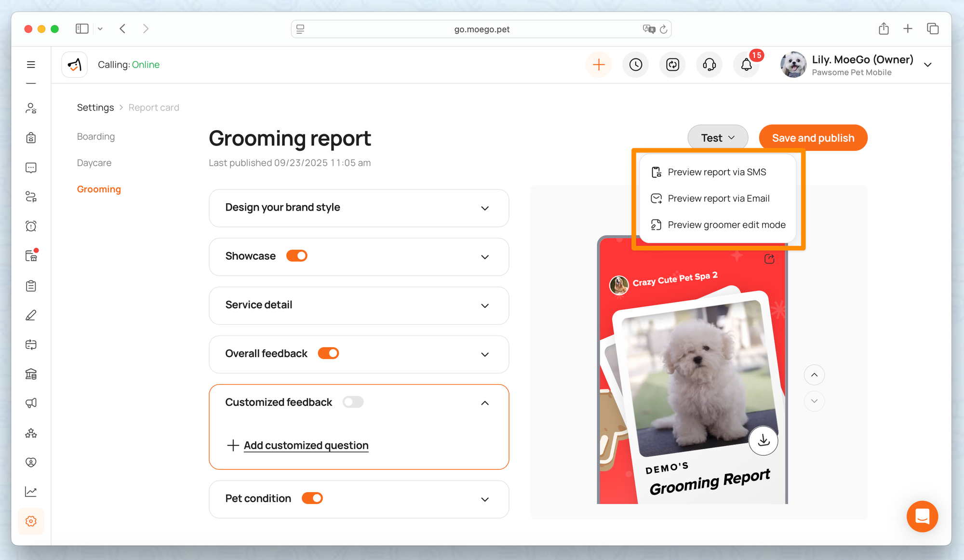
Task: Click Add customized question link
Action: point(306,445)
